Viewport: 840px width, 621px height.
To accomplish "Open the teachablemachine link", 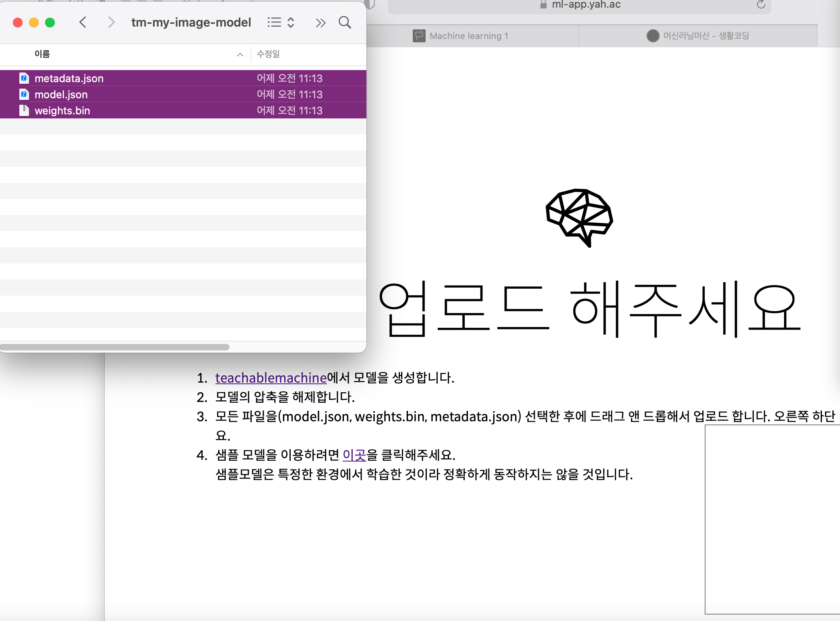I will pos(271,378).
